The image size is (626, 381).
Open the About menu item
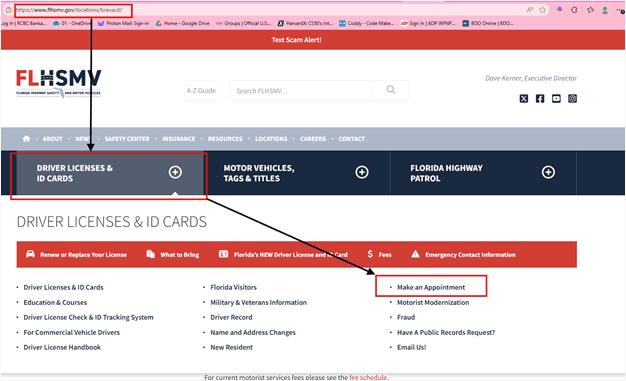pyautogui.click(x=52, y=139)
